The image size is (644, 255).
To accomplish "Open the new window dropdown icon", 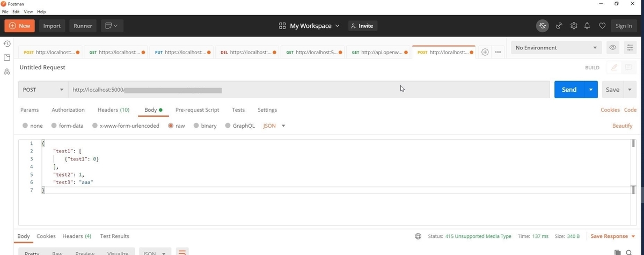I will pos(112,26).
